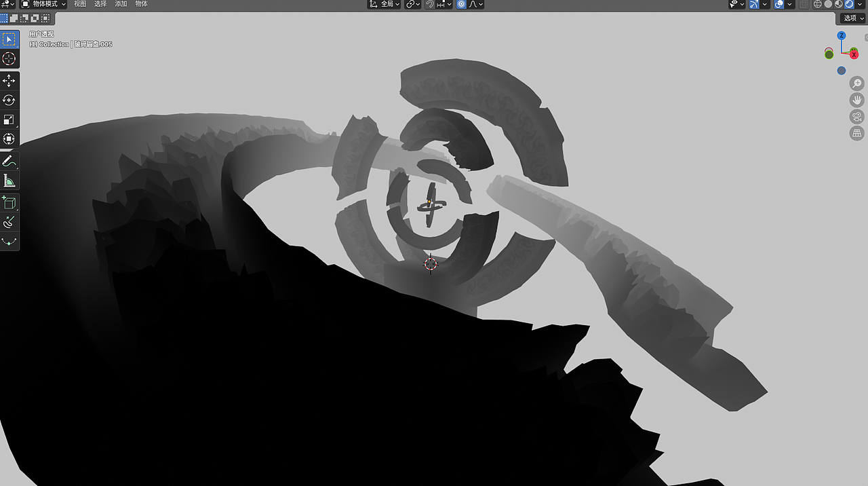Viewport: 868px width, 486px height.
Task: Select the Annotate pencil tool
Action: point(9,162)
